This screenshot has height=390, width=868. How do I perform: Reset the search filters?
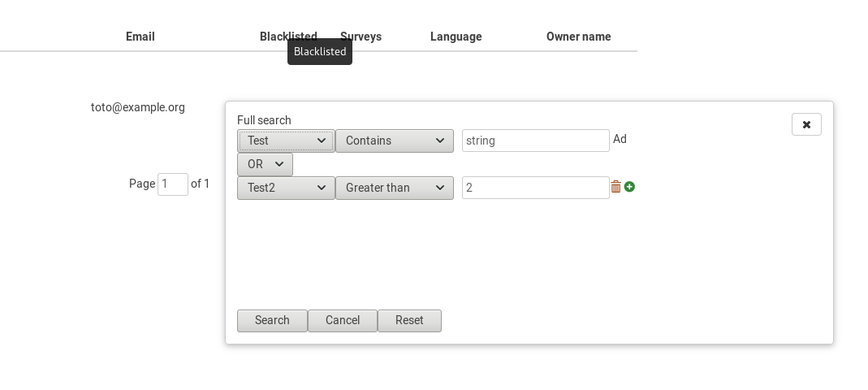pyautogui.click(x=409, y=320)
